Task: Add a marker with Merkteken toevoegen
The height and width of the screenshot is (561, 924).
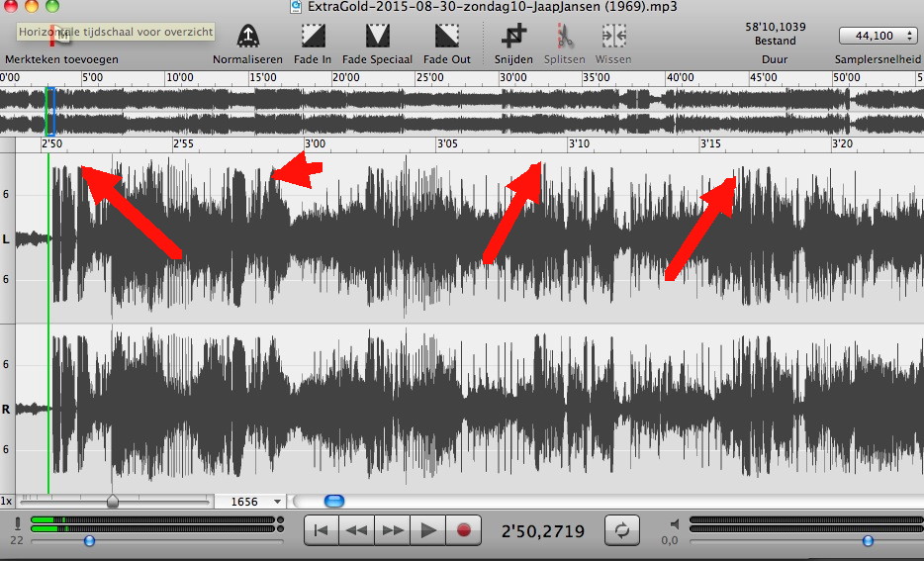Action: point(61,38)
